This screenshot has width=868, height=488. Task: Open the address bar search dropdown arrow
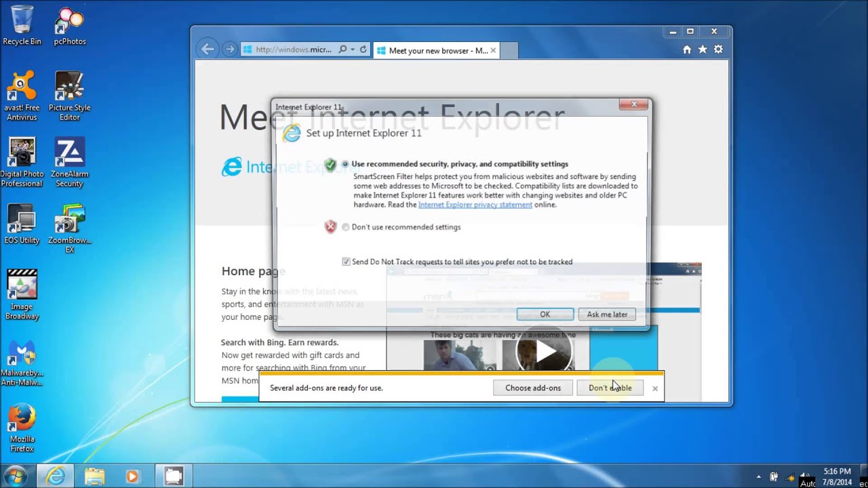click(353, 49)
